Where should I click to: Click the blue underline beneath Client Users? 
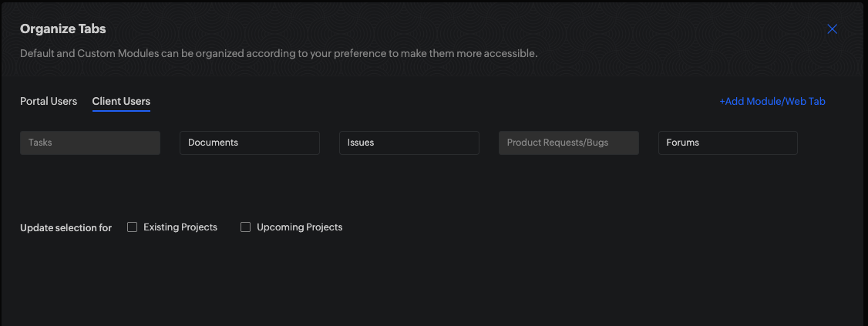[121, 111]
